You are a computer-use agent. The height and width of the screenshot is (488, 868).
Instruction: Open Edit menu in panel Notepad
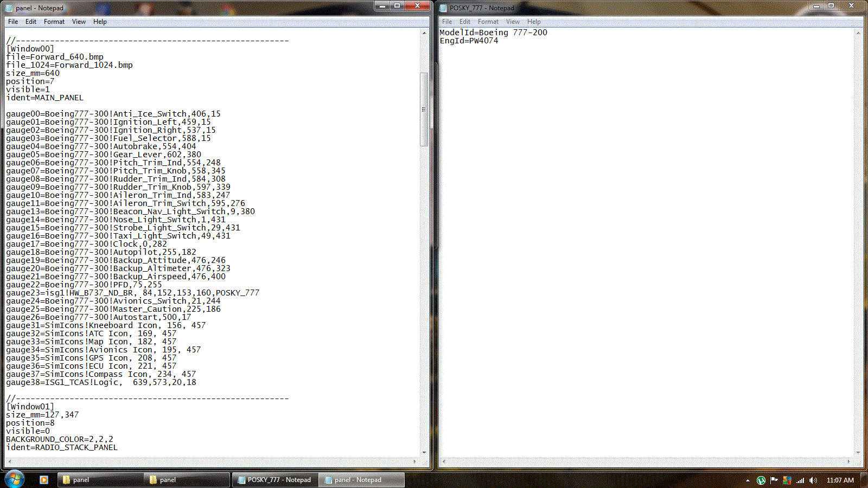[31, 22]
